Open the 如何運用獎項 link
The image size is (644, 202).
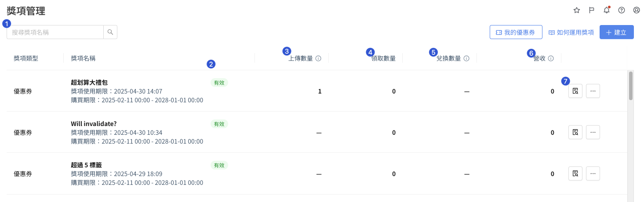(x=571, y=32)
